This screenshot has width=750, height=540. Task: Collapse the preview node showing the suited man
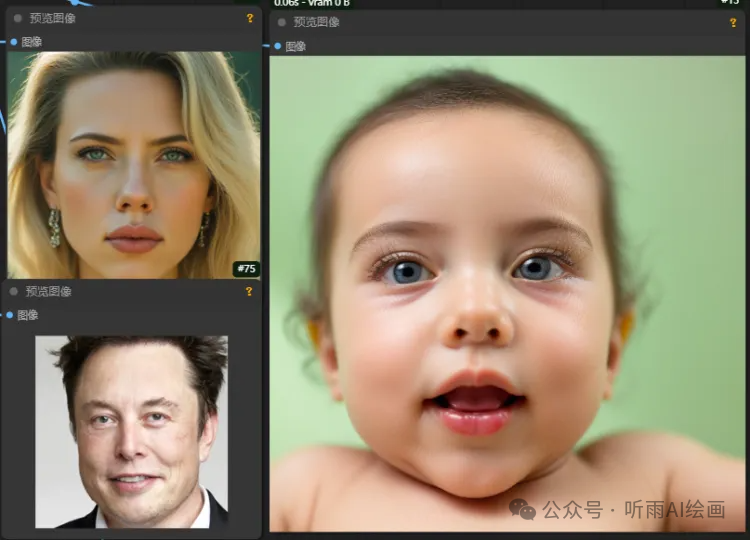click(x=14, y=291)
